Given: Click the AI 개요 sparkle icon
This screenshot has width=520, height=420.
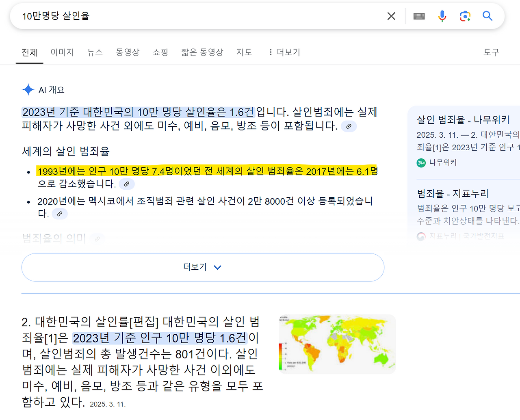Looking at the screenshot, I should (28, 90).
